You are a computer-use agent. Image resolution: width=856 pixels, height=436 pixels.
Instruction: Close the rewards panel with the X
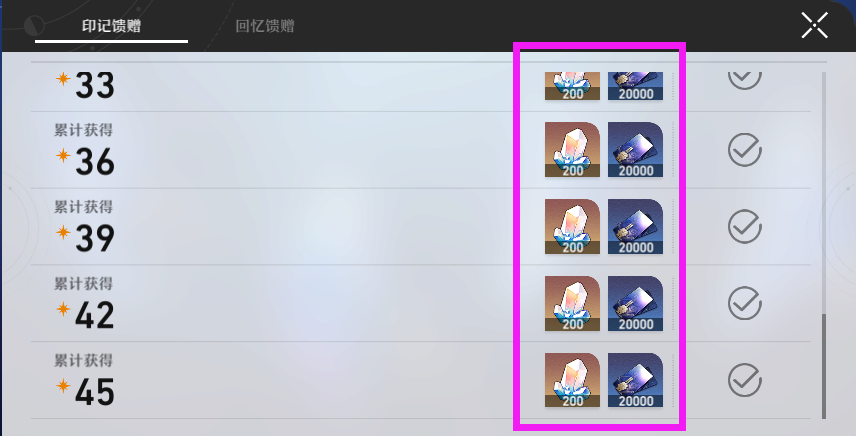click(x=815, y=26)
